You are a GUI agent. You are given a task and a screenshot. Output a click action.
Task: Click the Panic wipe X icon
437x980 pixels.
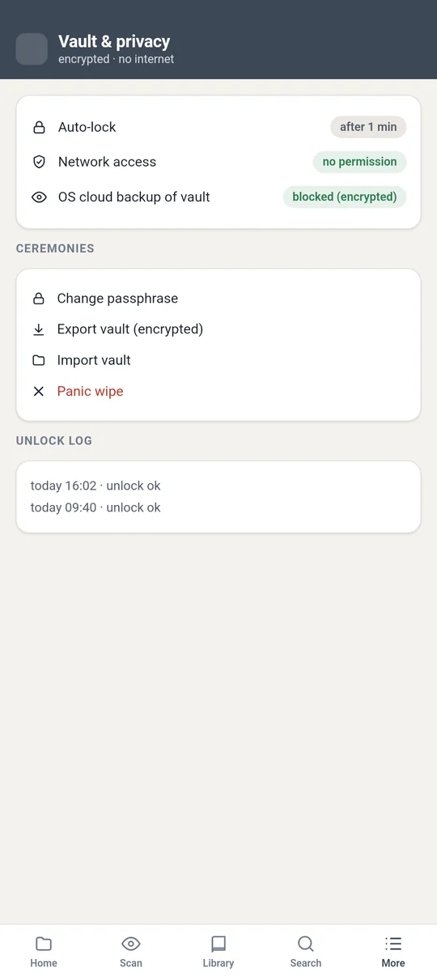click(38, 391)
